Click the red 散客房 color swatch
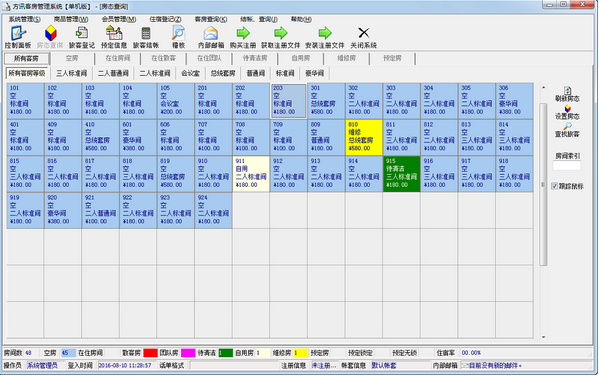This screenshot has width=599, height=376. [x=150, y=353]
